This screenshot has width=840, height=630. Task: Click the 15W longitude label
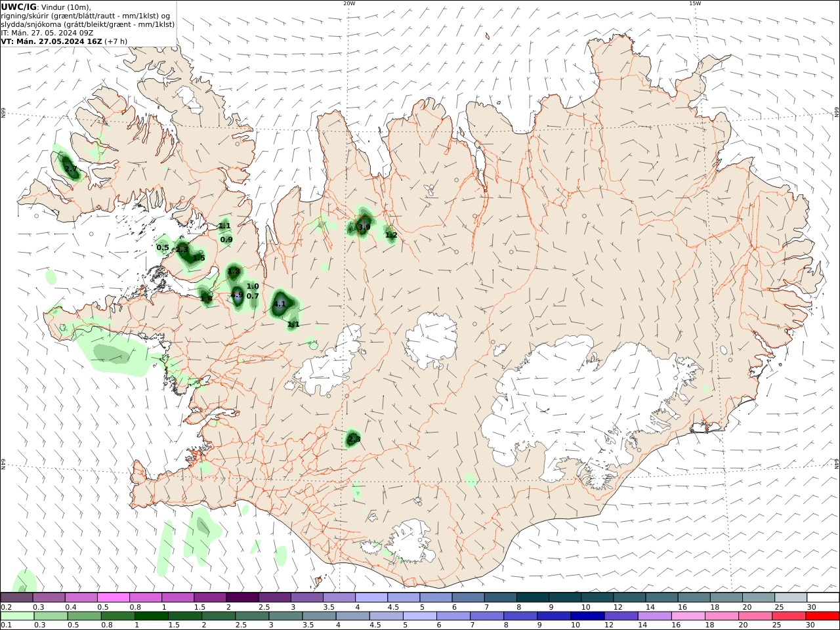(695, 3)
